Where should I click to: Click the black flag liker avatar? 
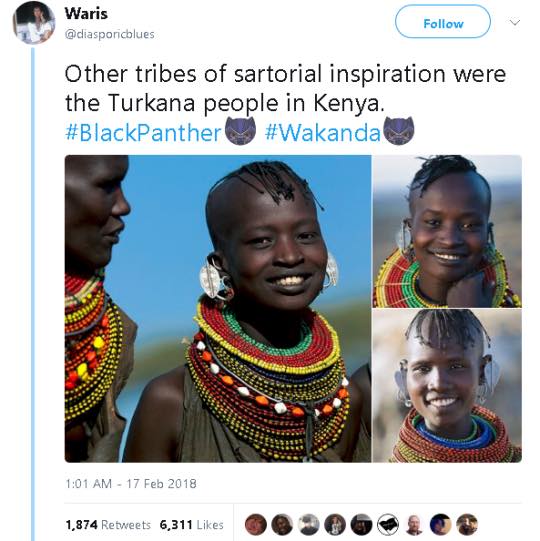(388, 524)
